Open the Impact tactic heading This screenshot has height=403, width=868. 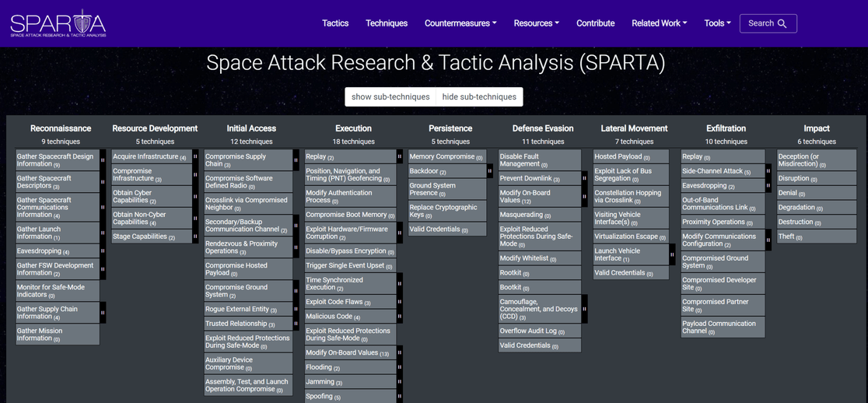817,128
